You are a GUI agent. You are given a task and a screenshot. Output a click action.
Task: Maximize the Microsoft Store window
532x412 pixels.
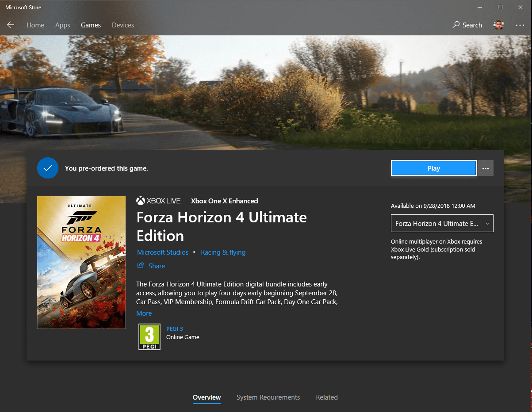pos(500,7)
